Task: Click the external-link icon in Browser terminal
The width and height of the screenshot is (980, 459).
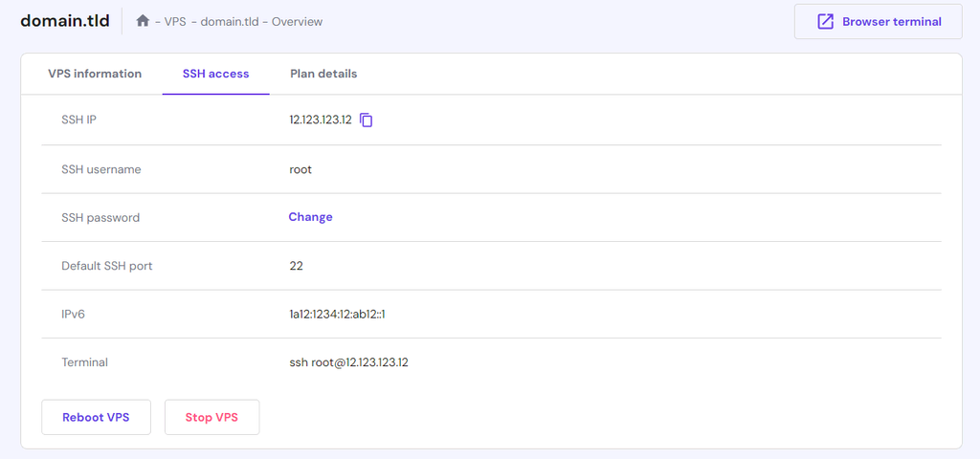Action: point(825,22)
